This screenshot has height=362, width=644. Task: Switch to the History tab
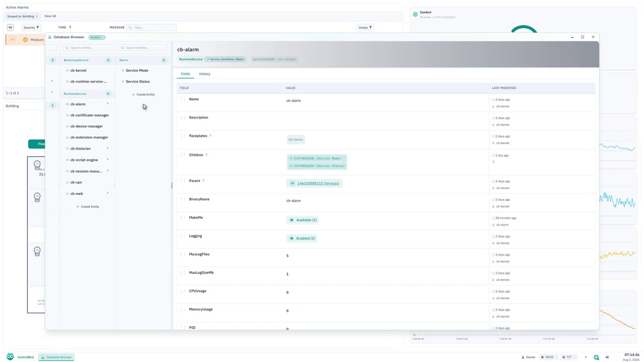click(x=205, y=74)
